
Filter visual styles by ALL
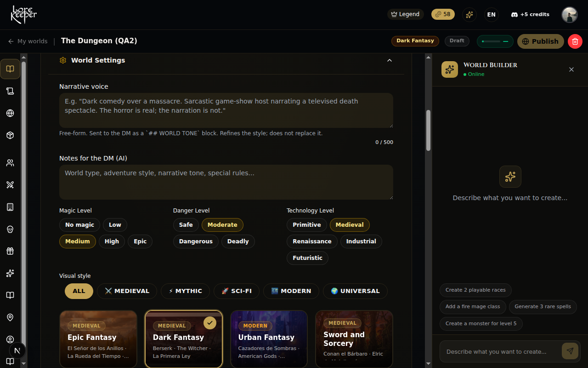coord(79,291)
